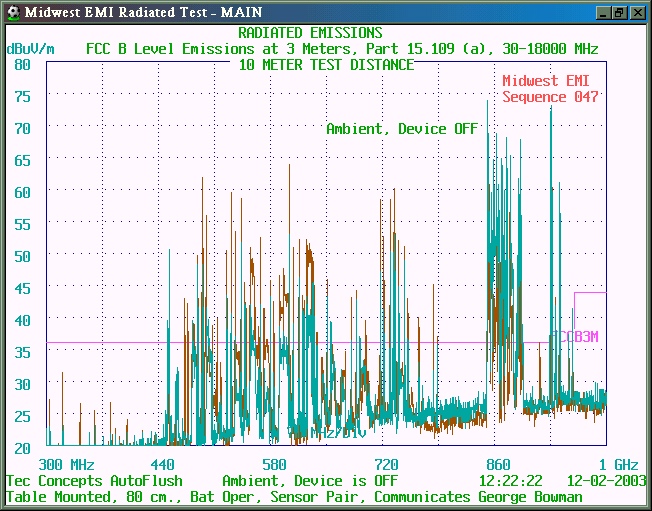Click the dBuV/m y-axis unit label
The height and width of the screenshot is (511, 652).
(x=30, y=48)
